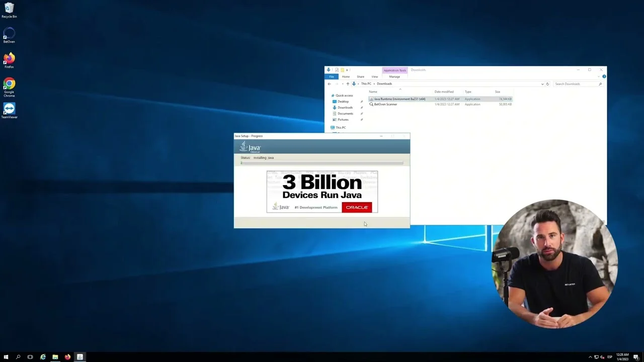Click the Java install progress bar
644x362 pixels.
[322, 163]
